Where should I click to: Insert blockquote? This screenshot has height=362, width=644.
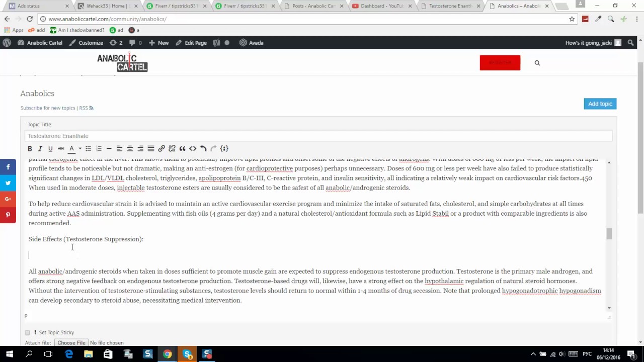click(x=182, y=148)
